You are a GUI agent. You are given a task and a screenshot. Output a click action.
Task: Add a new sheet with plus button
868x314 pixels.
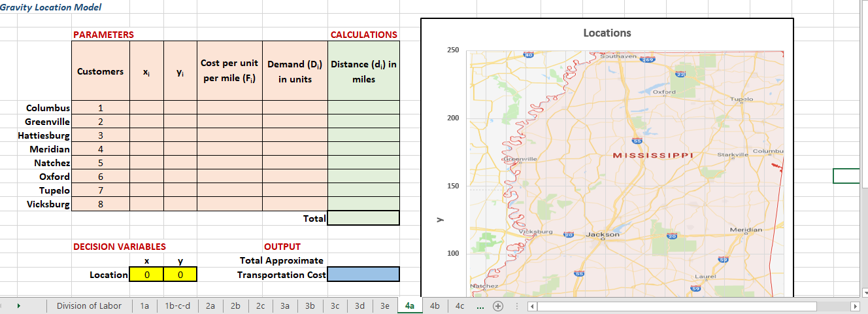coord(499,305)
